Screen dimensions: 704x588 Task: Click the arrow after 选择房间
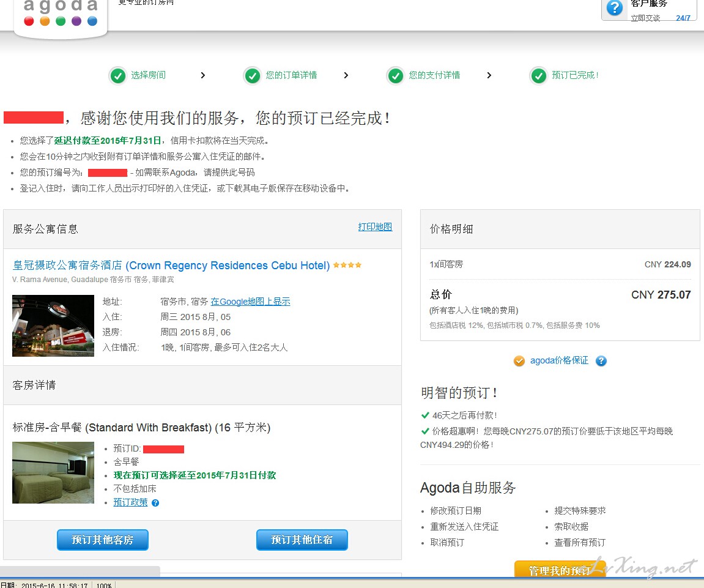pyautogui.click(x=203, y=75)
